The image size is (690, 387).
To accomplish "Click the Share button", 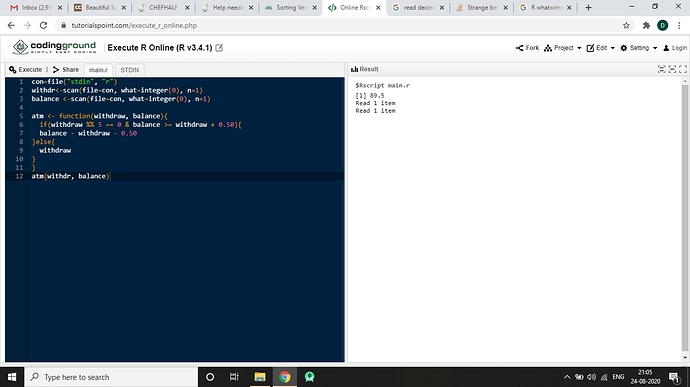I will pyautogui.click(x=66, y=70).
